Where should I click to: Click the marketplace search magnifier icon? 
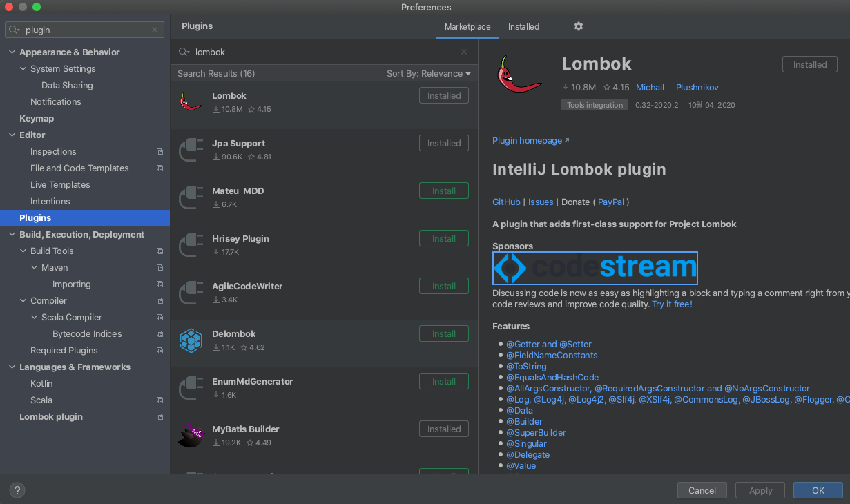click(184, 52)
